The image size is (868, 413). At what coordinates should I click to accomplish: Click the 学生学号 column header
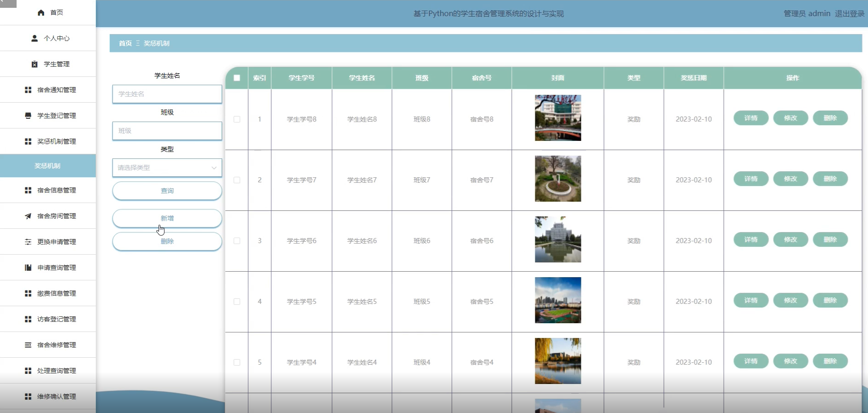tap(302, 78)
